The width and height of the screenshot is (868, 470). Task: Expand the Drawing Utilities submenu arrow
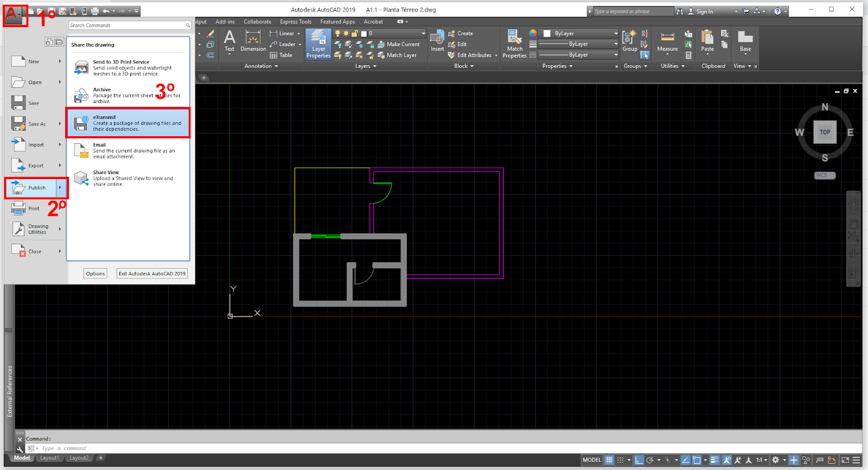click(60, 229)
